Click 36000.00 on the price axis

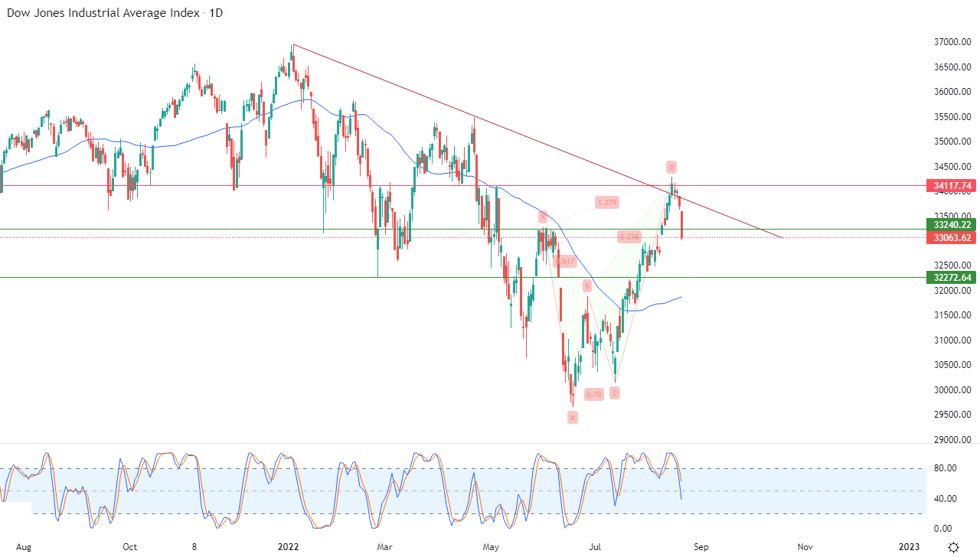point(952,92)
